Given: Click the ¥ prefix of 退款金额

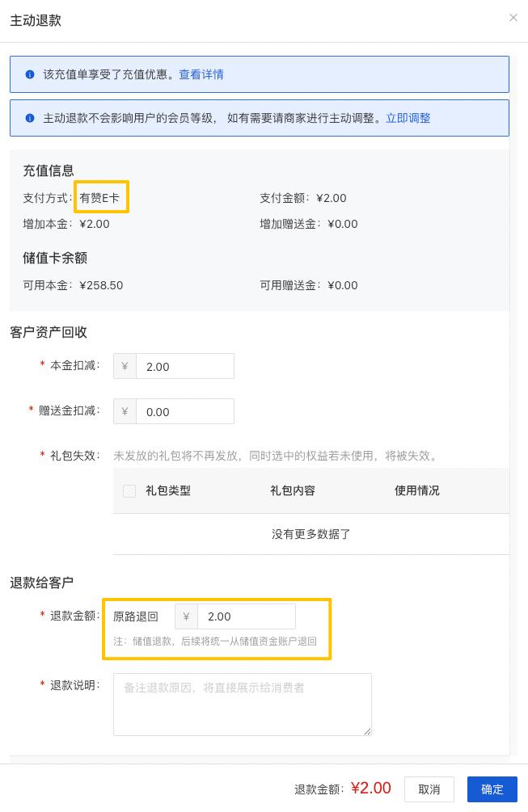Looking at the screenshot, I should [186, 616].
